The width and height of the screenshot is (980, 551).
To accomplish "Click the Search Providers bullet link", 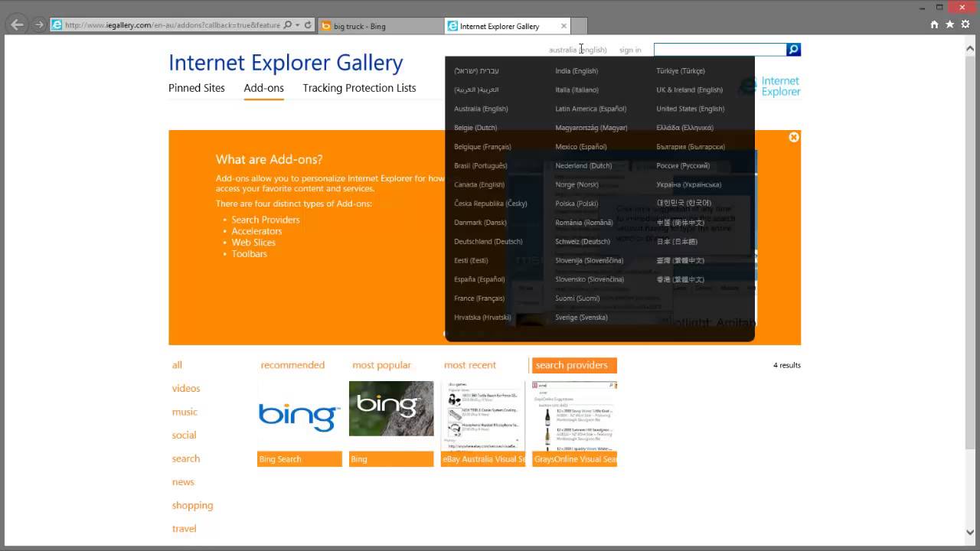I will [x=266, y=220].
